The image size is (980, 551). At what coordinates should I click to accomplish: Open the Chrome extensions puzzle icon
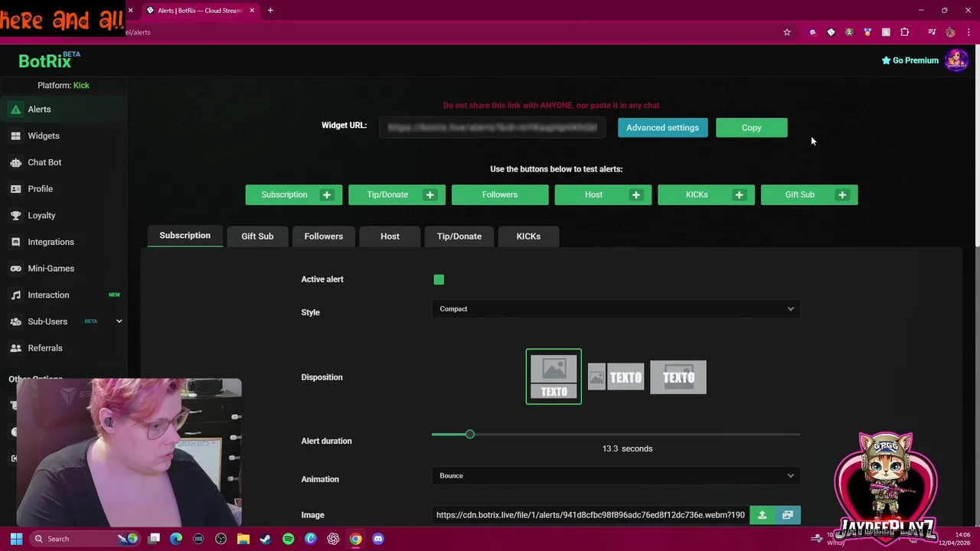click(905, 32)
